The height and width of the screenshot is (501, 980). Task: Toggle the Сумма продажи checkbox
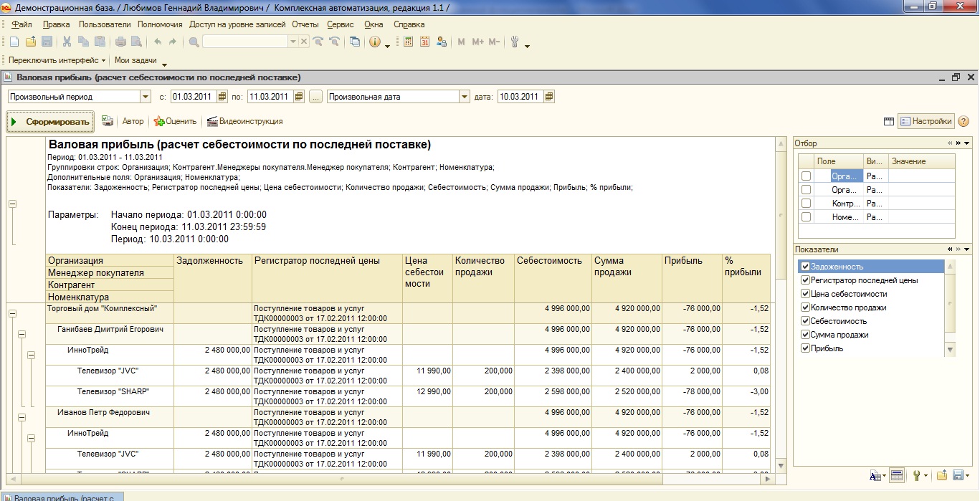tap(806, 335)
